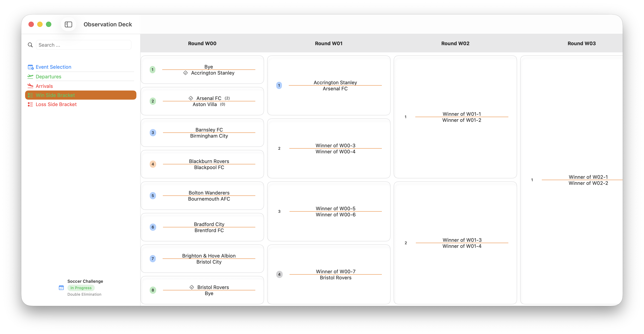Select match 2 green badge Arsenal vs Aston Villa
This screenshot has height=334, width=644.
tap(153, 101)
